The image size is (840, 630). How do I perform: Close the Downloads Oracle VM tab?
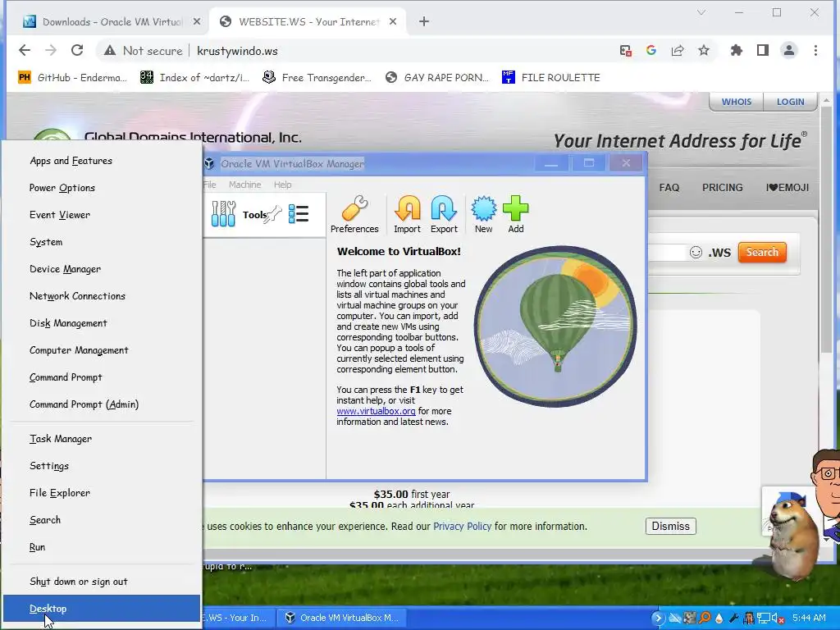[x=197, y=21]
